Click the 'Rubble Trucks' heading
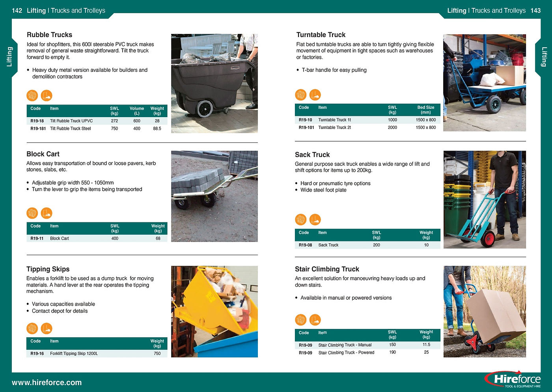 50,35
